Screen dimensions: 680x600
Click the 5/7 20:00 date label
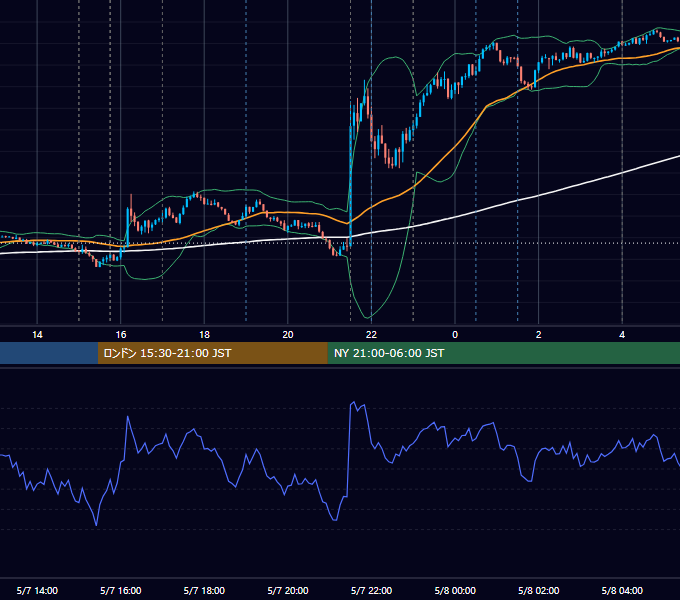[x=288, y=590]
